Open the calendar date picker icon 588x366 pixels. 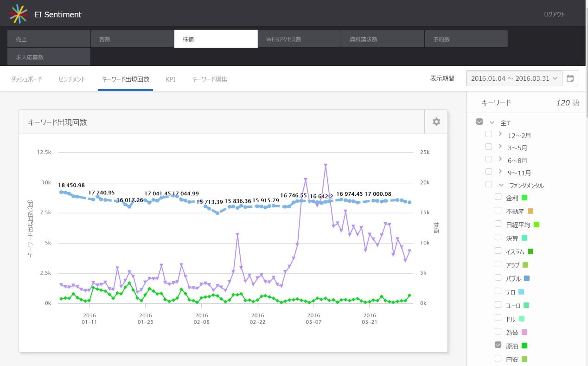(570, 78)
